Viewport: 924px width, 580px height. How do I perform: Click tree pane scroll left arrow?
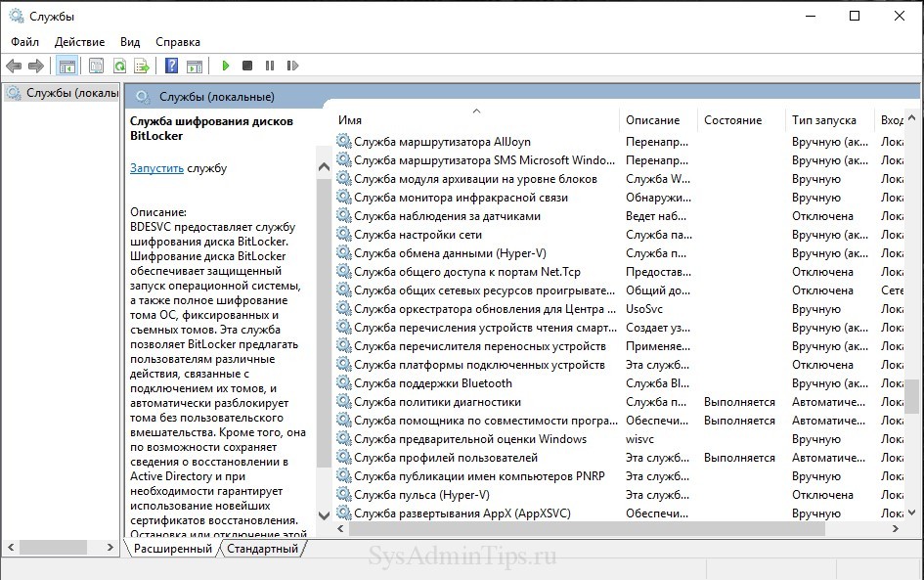[x=11, y=548]
